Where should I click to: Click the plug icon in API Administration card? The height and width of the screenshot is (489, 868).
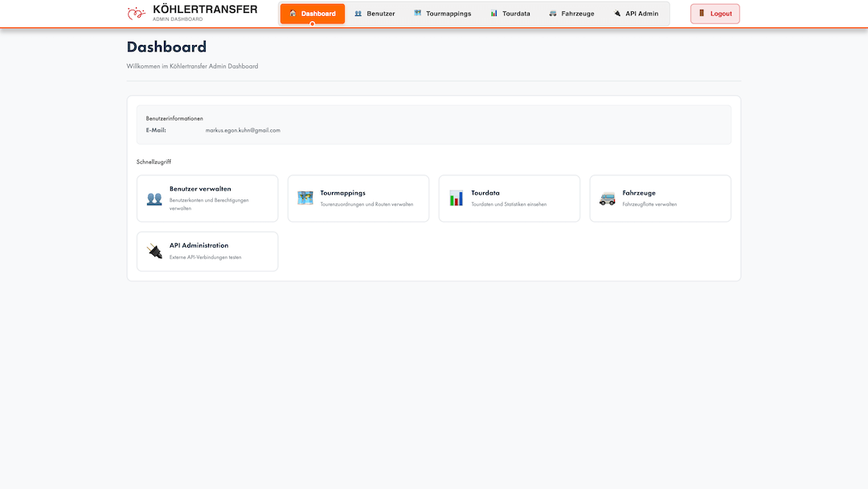(x=154, y=252)
